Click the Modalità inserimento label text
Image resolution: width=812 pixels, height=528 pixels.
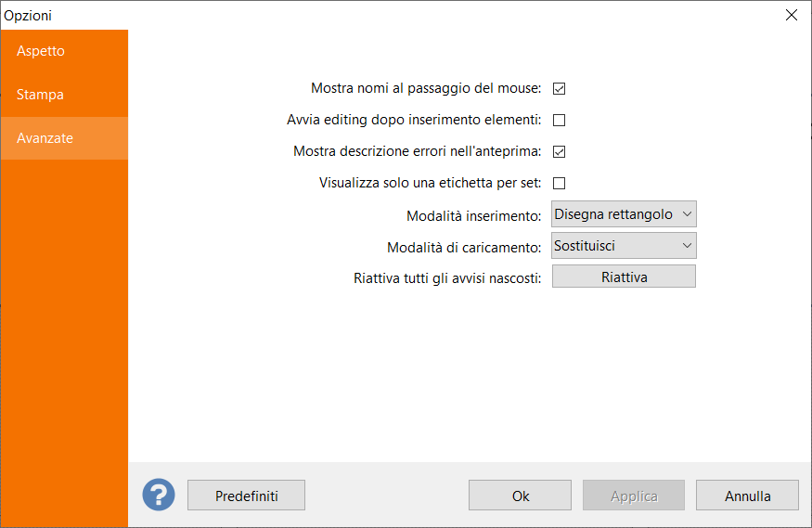pos(473,216)
